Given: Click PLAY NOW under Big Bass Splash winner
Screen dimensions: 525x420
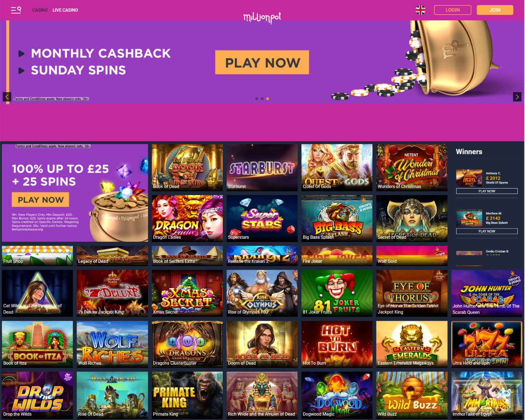Looking at the screenshot, I should 487,231.
